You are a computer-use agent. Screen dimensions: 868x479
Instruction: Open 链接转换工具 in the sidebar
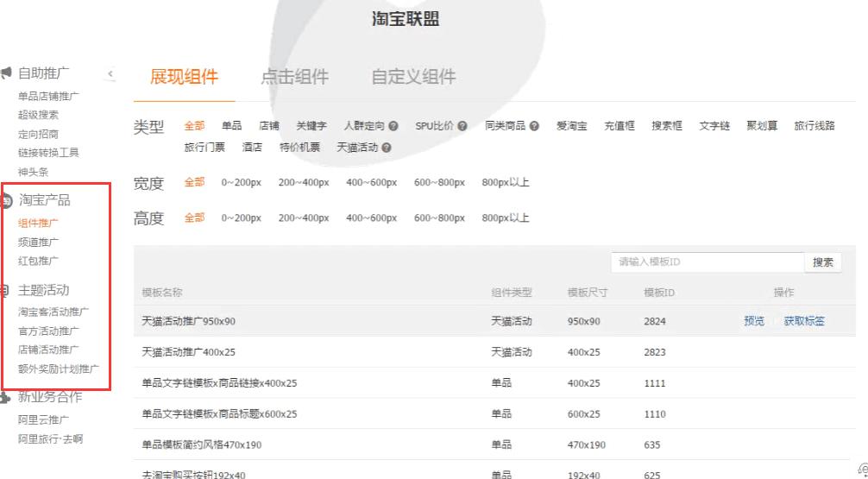click(x=48, y=153)
